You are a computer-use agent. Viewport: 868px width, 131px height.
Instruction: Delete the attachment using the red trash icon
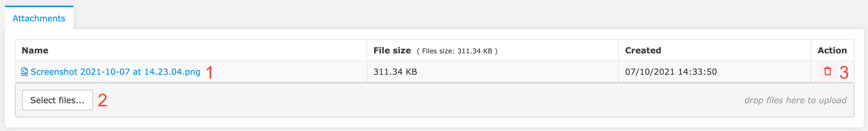click(828, 71)
